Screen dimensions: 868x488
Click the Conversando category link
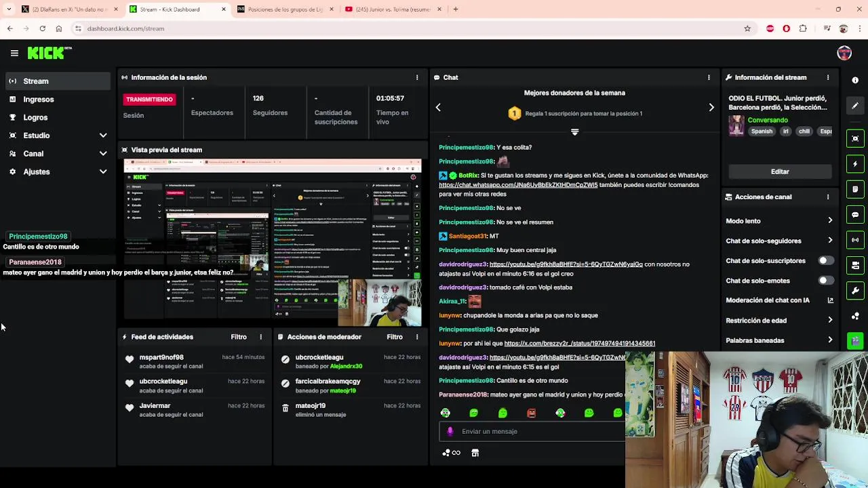point(768,120)
